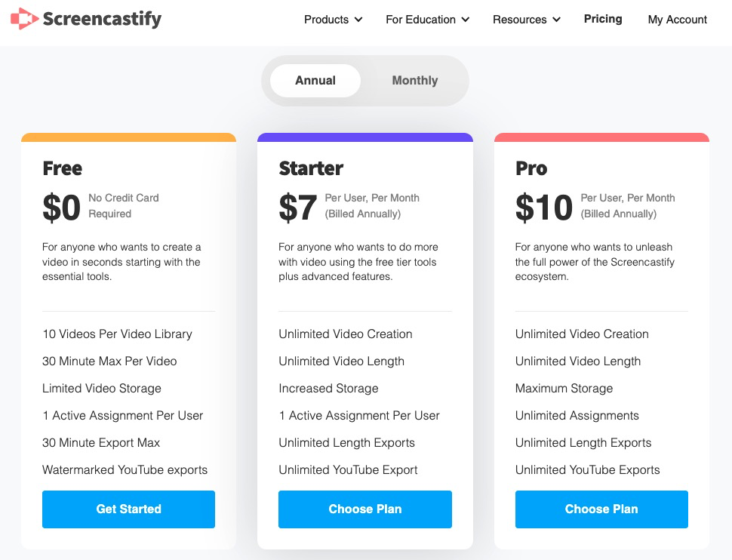Viewport: 732px width, 560px height.
Task: Click Get Started on Free plan
Action: click(x=128, y=509)
